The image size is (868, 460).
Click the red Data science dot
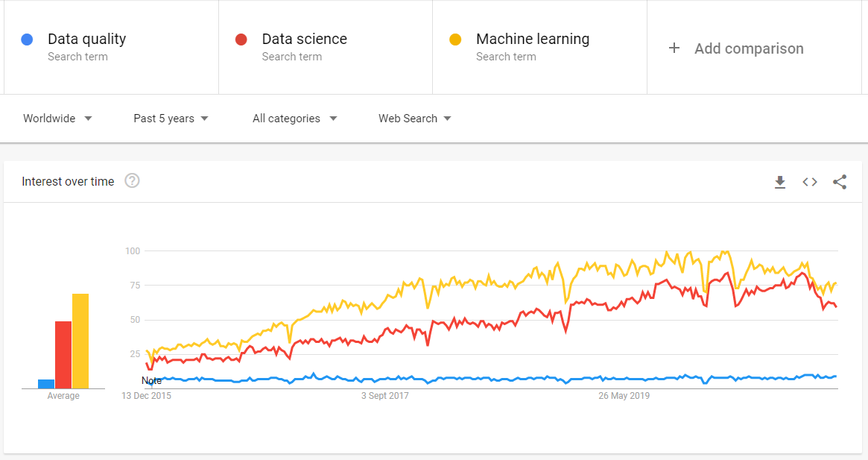241,40
